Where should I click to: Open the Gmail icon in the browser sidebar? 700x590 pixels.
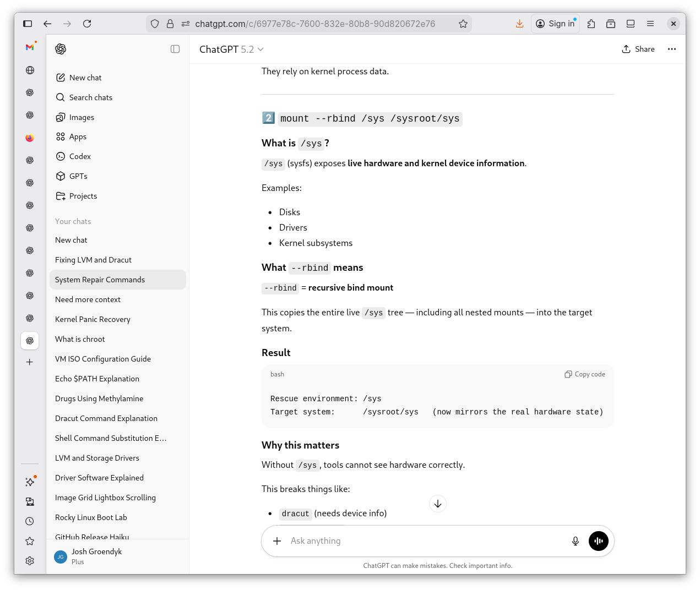click(x=30, y=47)
